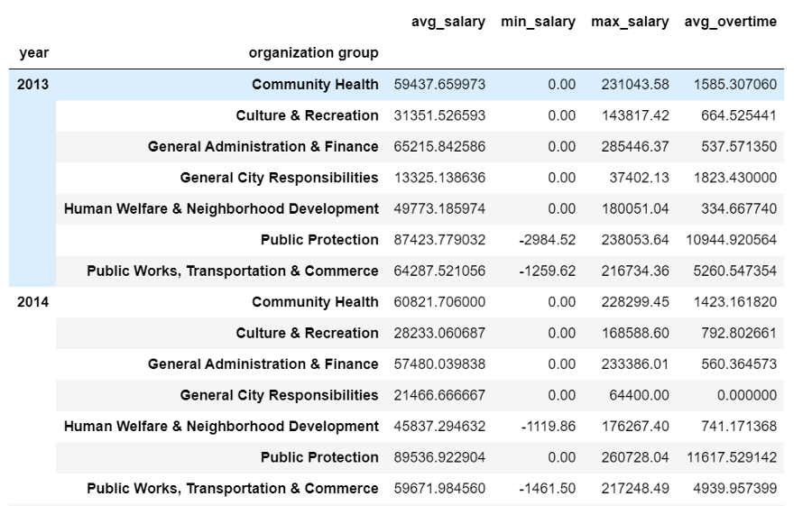Click avg_salary value 57480.039838
The width and height of the screenshot is (812, 506).
[x=439, y=364]
